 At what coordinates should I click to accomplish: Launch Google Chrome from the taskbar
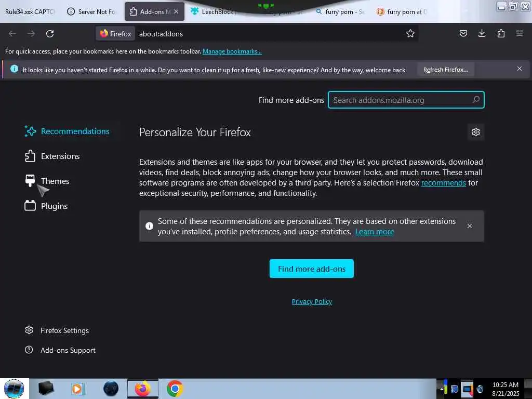point(175,389)
